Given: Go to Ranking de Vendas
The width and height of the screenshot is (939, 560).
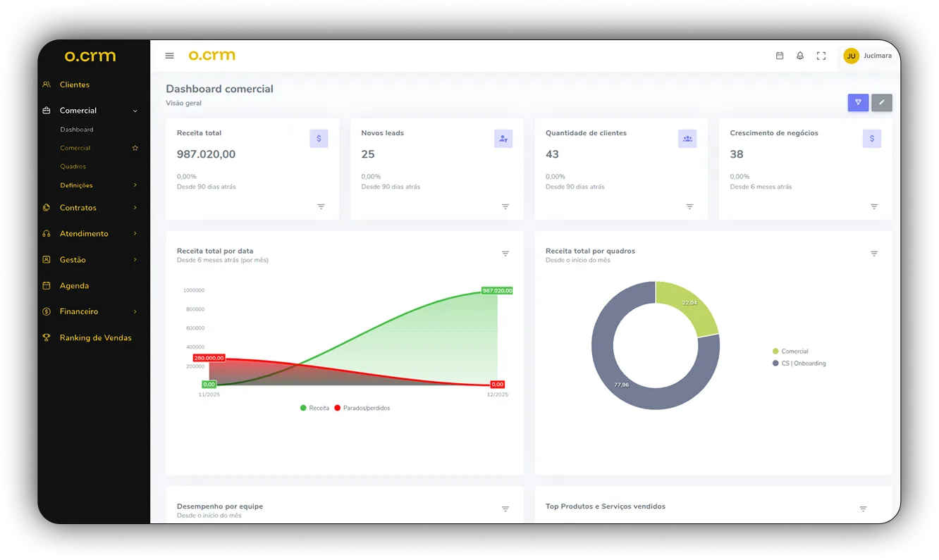Looking at the screenshot, I should pos(95,337).
